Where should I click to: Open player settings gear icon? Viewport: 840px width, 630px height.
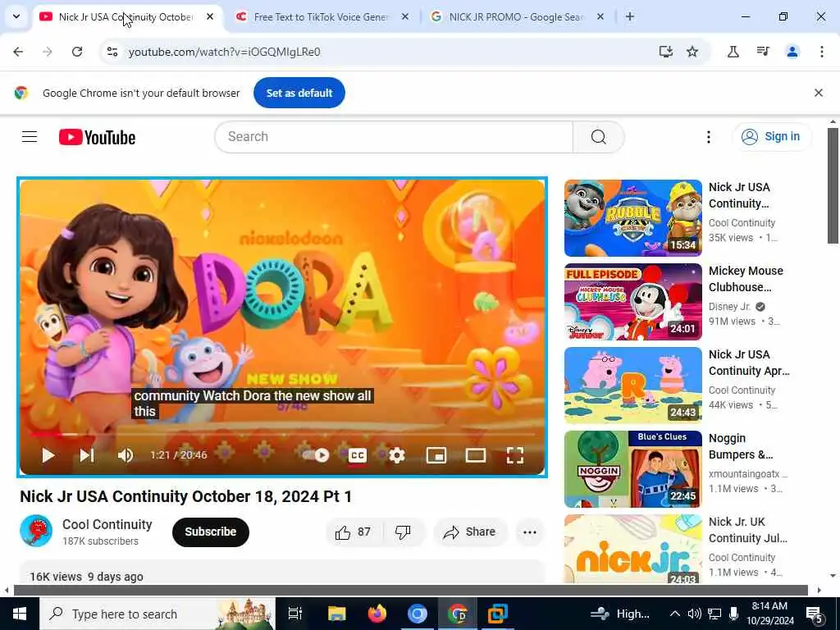(x=397, y=455)
